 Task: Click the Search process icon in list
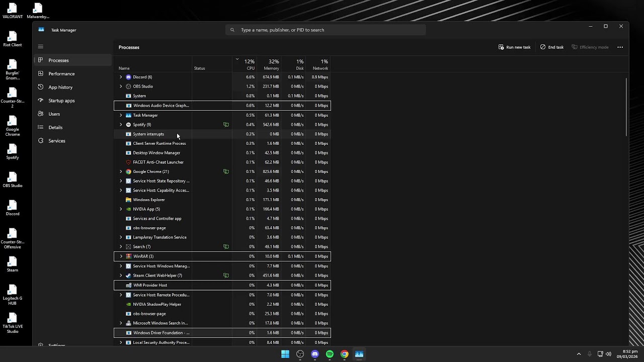click(128, 247)
